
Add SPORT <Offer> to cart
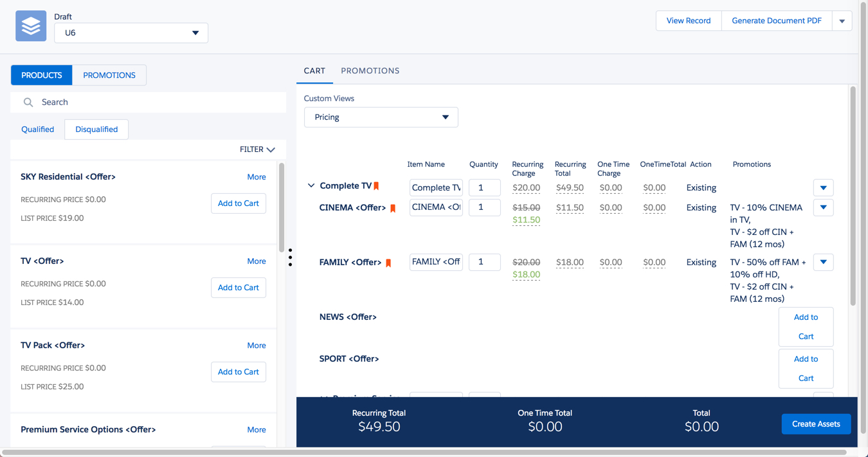tap(806, 369)
